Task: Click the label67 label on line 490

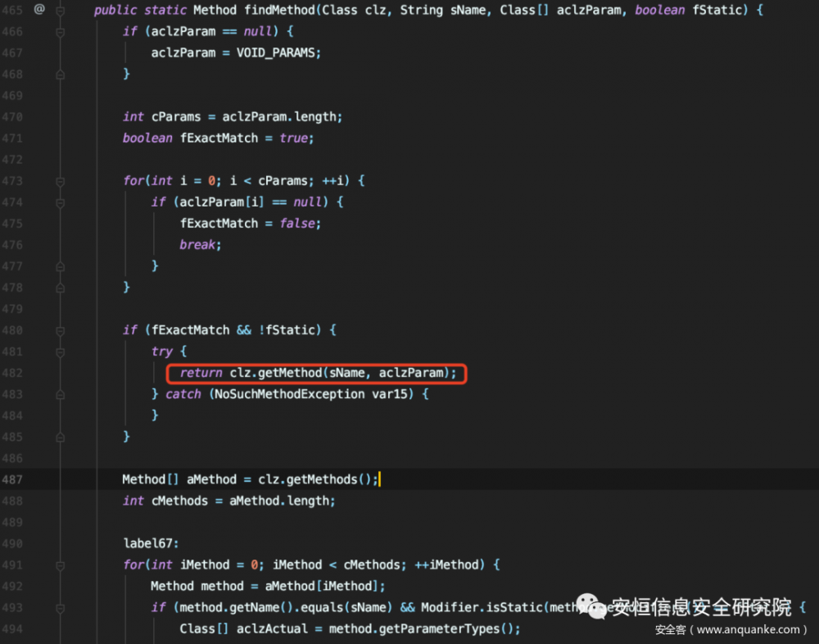Action: point(147,542)
